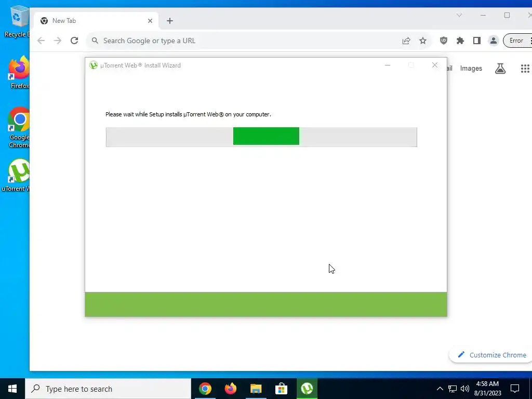Open the Windows Start menu
Image resolution: width=532 pixels, height=399 pixels.
pyautogui.click(x=12, y=389)
